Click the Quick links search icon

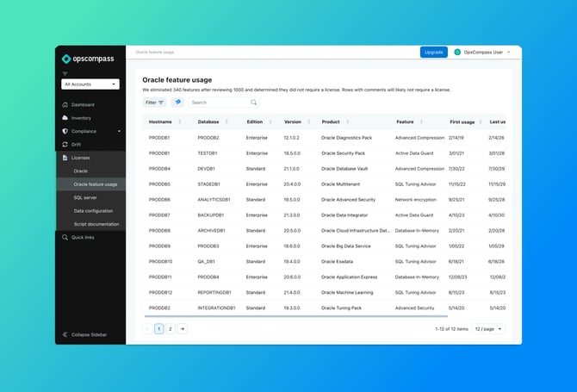(x=65, y=237)
